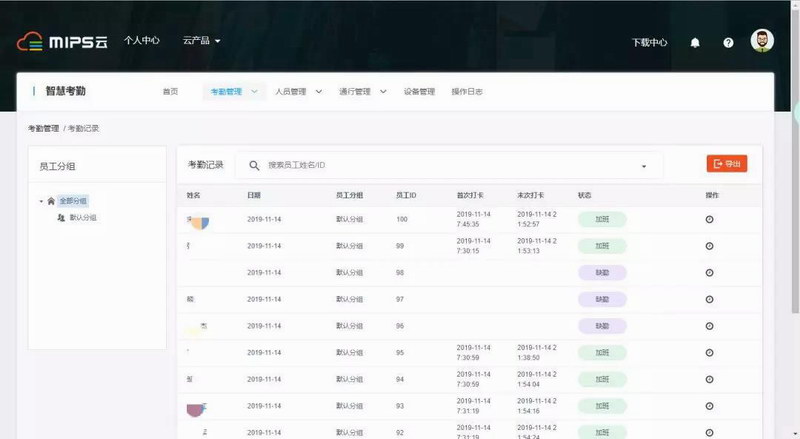Open action icon for employee ID 98
This screenshot has width=800, height=439.
click(x=709, y=272)
